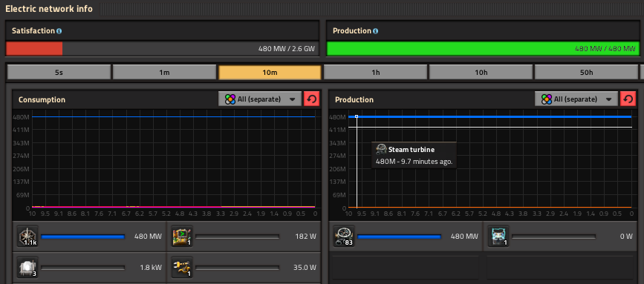This screenshot has height=284, width=644.
Task: Reset the Consumption graph with red button
Action: (311, 99)
